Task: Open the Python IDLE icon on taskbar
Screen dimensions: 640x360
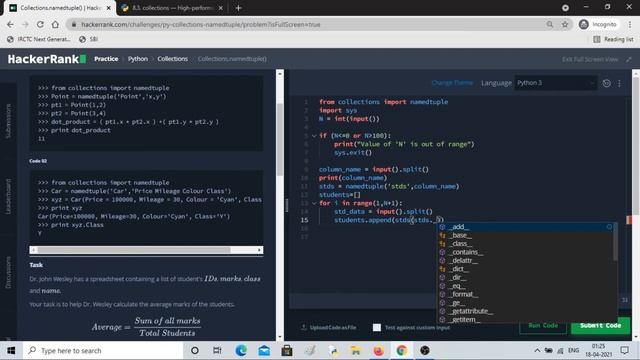Action: pos(333,350)
